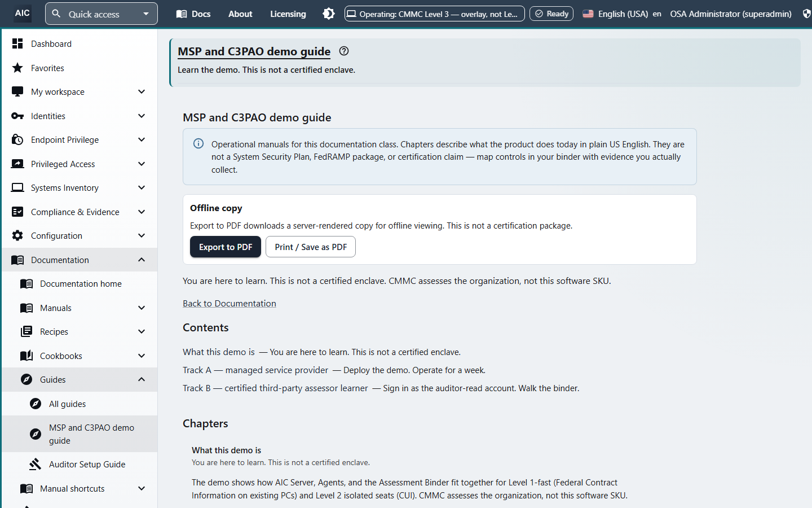Open the Licensing menu item
812x508 pixels.
coord(288,14)
